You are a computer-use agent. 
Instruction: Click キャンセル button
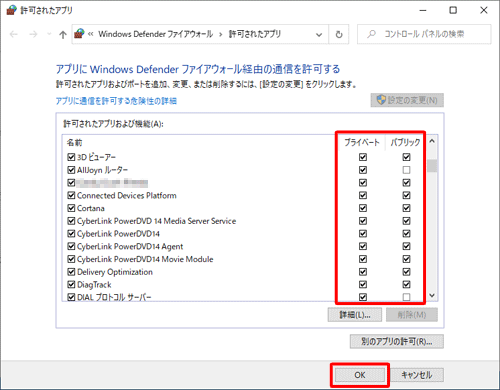point(417,375)
